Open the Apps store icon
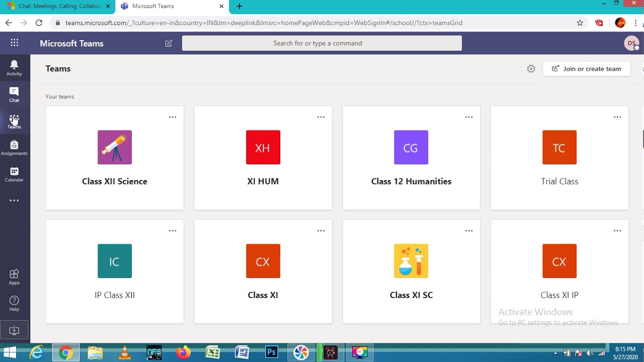 click(14, 277)
